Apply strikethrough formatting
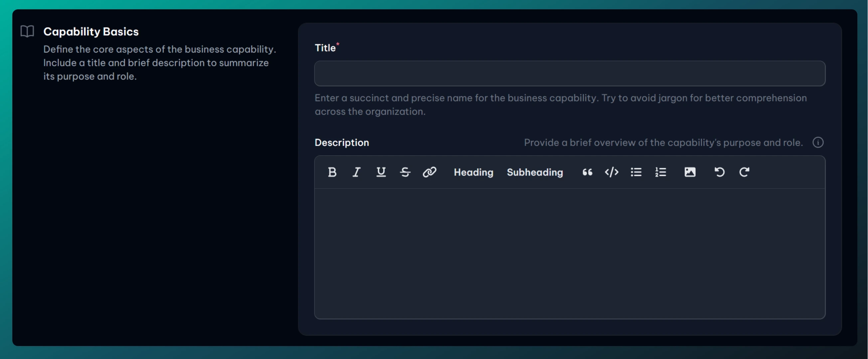 tap(405, 172)
